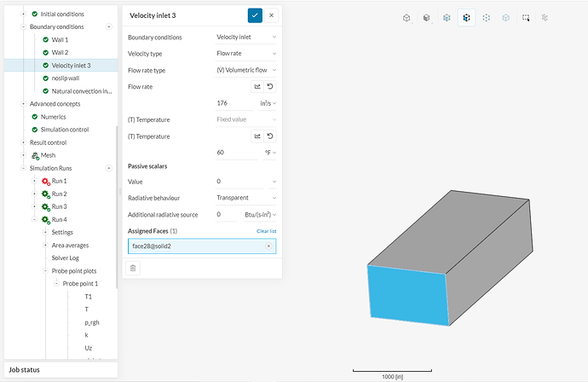This screenshot has height=382, width=588.
Task: Select Wall 2 boundary condition
Action: 60,53
